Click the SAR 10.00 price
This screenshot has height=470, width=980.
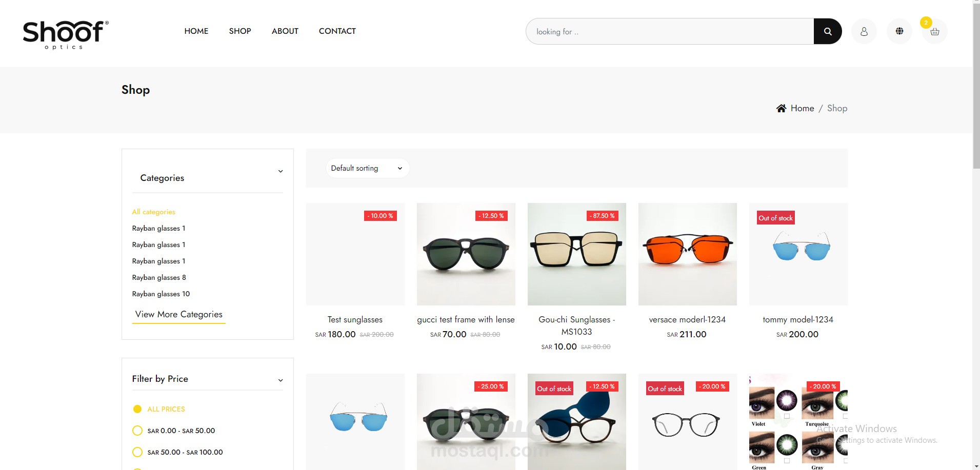(x=559, y=346)
